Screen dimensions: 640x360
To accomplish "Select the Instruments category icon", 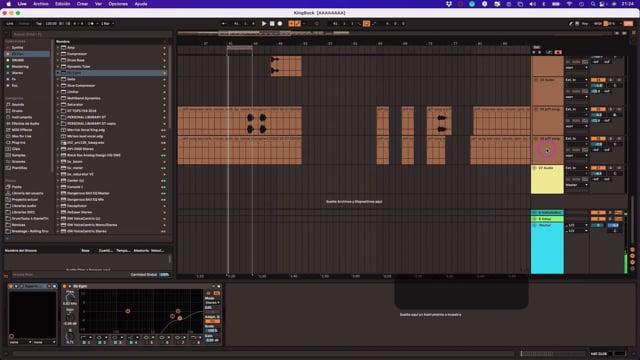I will (8, 117).
